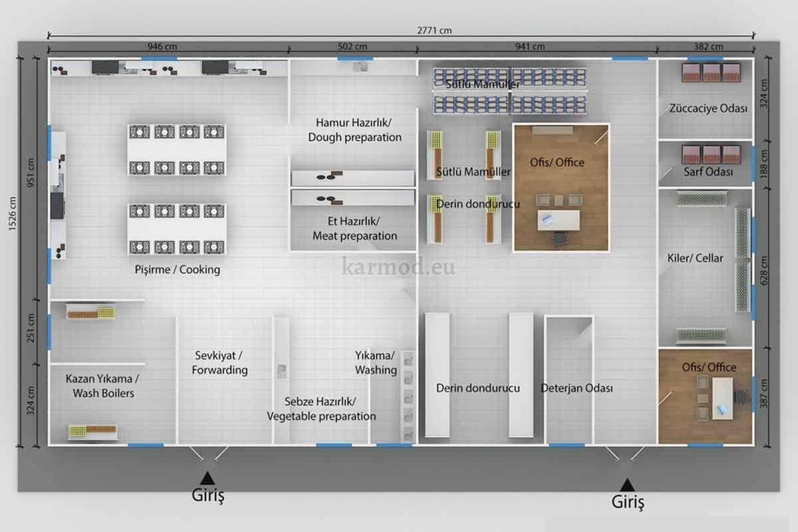Click the 2771 cm total width dimension
Image resolution: width=798 pixels, height=532 pixels.
[436, 31]
